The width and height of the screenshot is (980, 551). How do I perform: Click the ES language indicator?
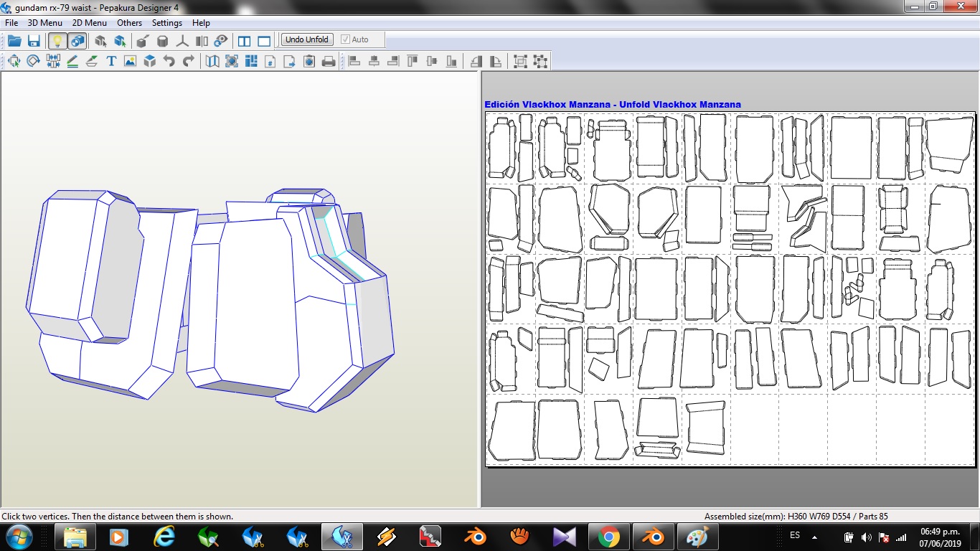(x=795, y=536)
